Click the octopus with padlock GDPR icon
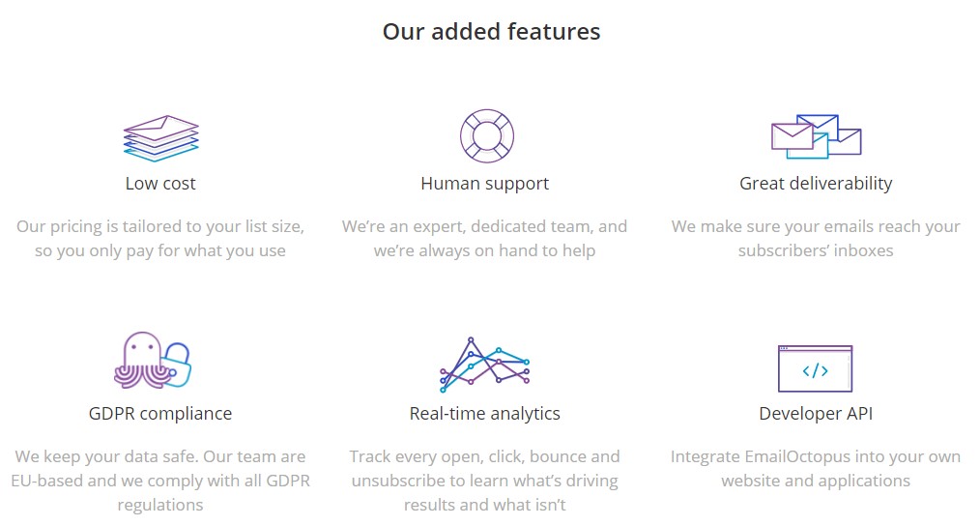 click(x=153, y=361)
